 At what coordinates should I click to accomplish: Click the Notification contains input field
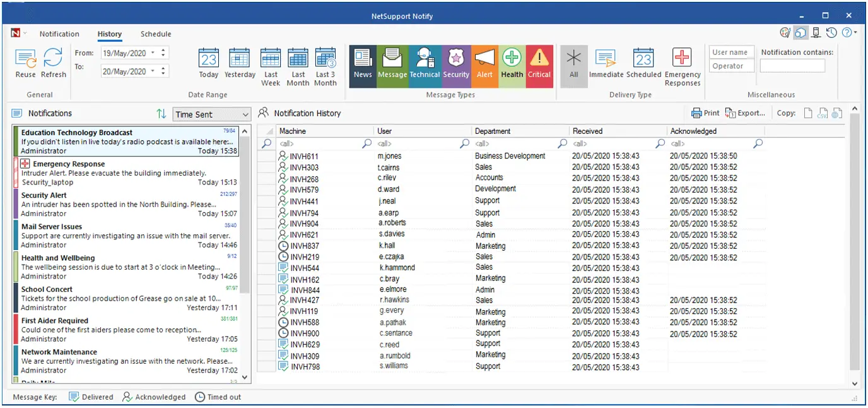click(x=792, y=65)
